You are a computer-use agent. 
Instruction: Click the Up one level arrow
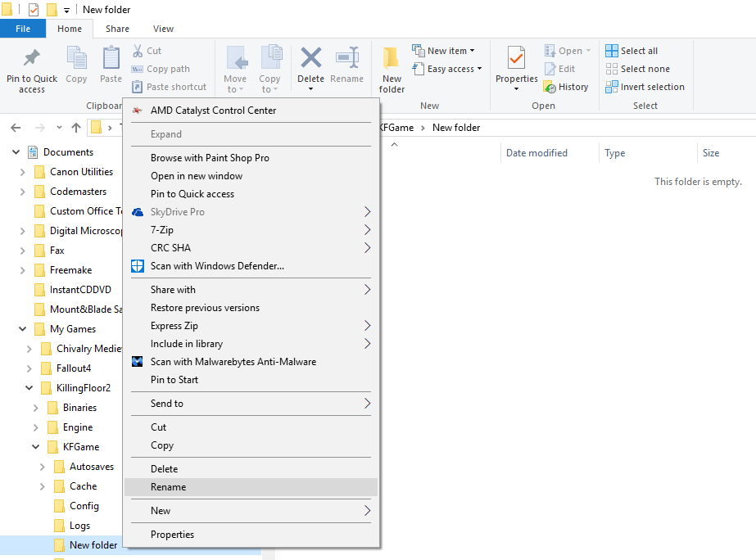[x=75, y=128]
